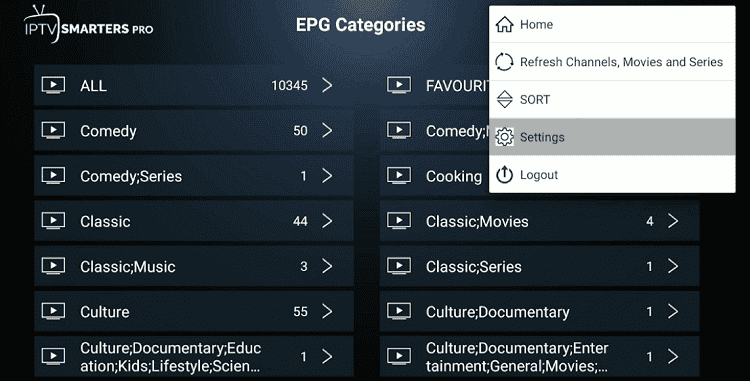The image size is (750, 381).
Task: Click the TV icon beside Classic;Movies
Action: point(399,221)
